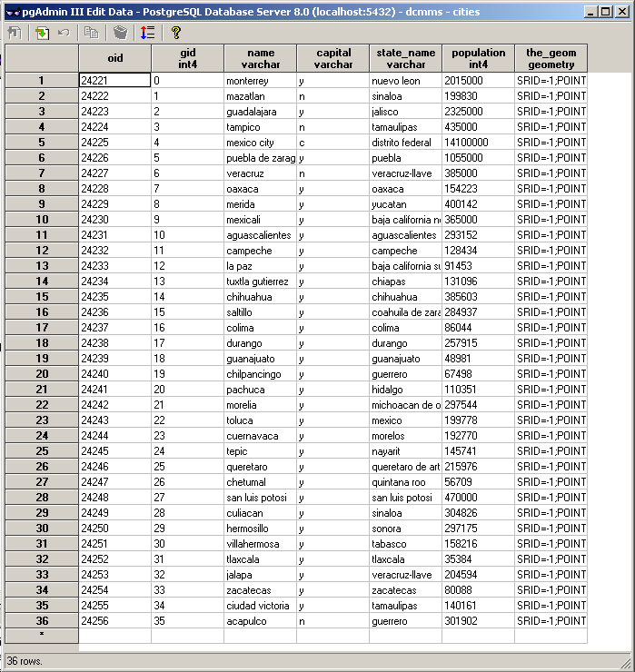Select the state_name varchar column header
Image resolution: width=635 pixels, height=672 pixels.
[405, 58]
